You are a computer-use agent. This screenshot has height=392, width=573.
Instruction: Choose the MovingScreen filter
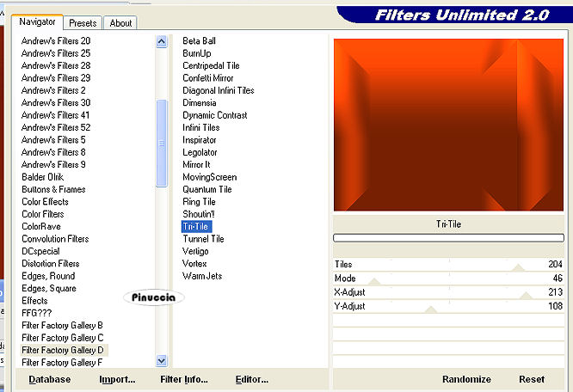tap(209, 177)
